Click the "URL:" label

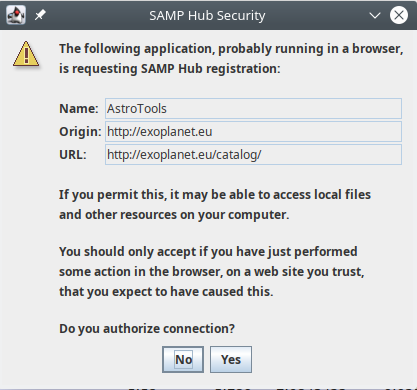[73, 155]
